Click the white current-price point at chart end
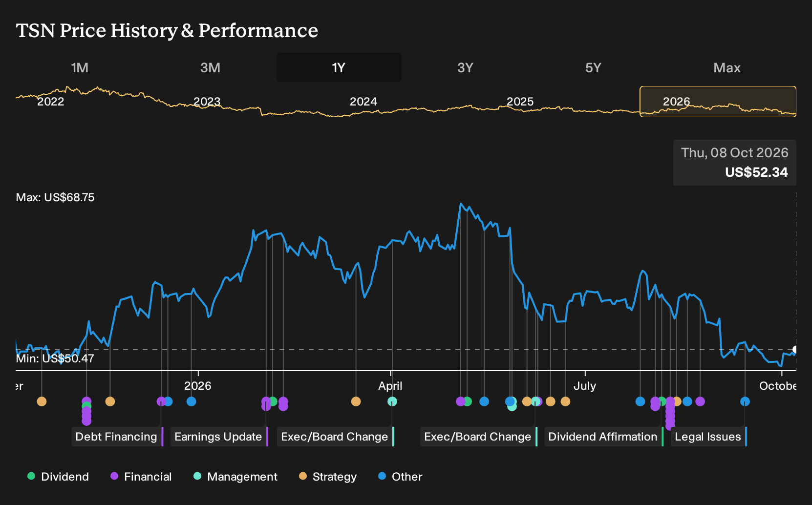The image size is (812, 505). click(x=795, y=350)
